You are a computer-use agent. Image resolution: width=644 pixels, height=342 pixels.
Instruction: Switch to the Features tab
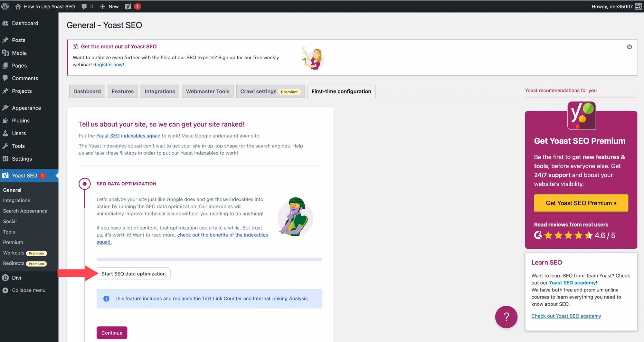[x=122, y=91]
